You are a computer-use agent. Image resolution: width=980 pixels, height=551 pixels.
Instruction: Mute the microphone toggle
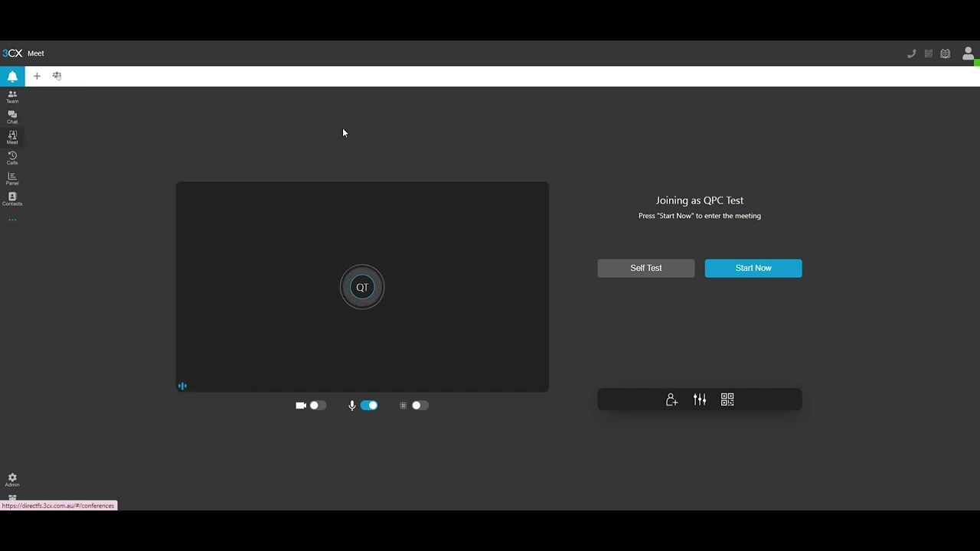click(x=369, y=406)
